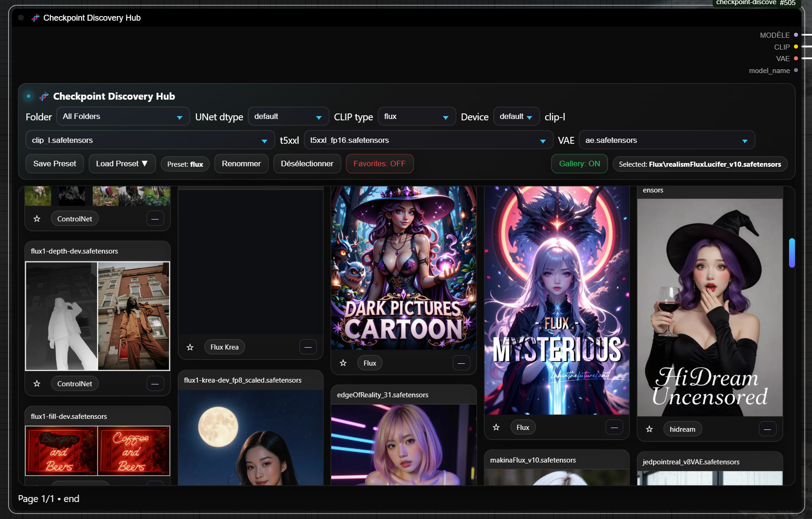Open the VAE ae.safetensors dropdown
The image size is (812, 519).
click(x=667, y=140)
